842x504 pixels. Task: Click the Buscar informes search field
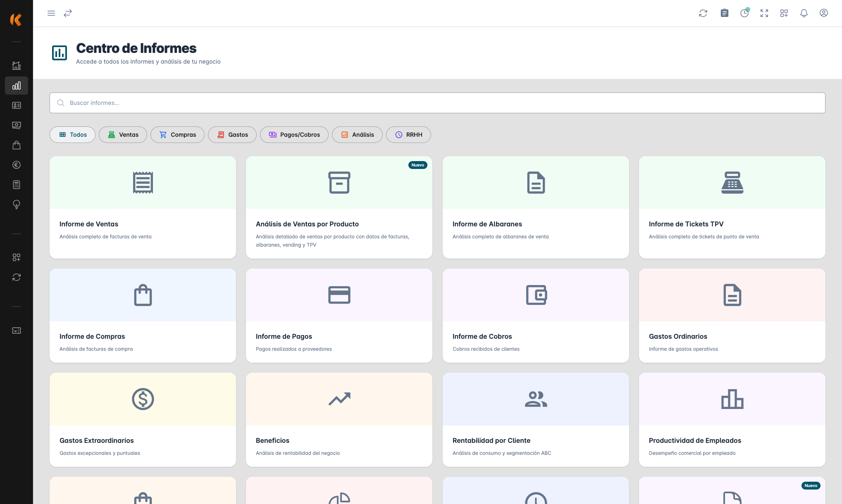pos(437,103)
